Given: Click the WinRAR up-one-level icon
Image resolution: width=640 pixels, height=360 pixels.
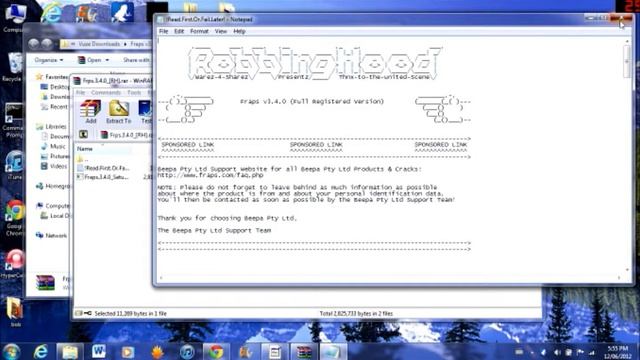Looking at the screenshot, I should [83, 134].
